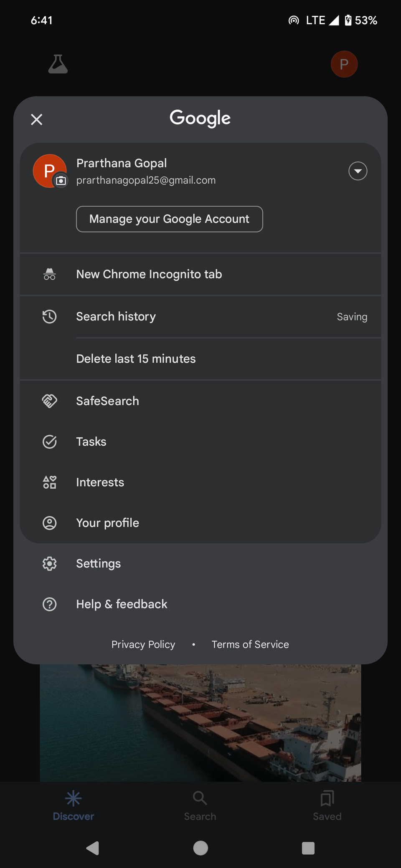Switch to the Saved tab
Viewport: 401px width, 868px height.
[327, 805]
